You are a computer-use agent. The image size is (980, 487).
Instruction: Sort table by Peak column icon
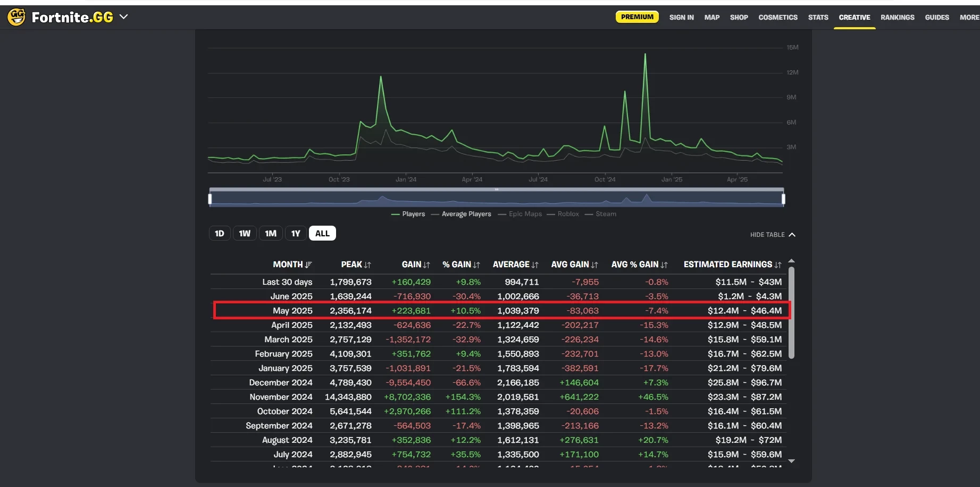point(367,265)
